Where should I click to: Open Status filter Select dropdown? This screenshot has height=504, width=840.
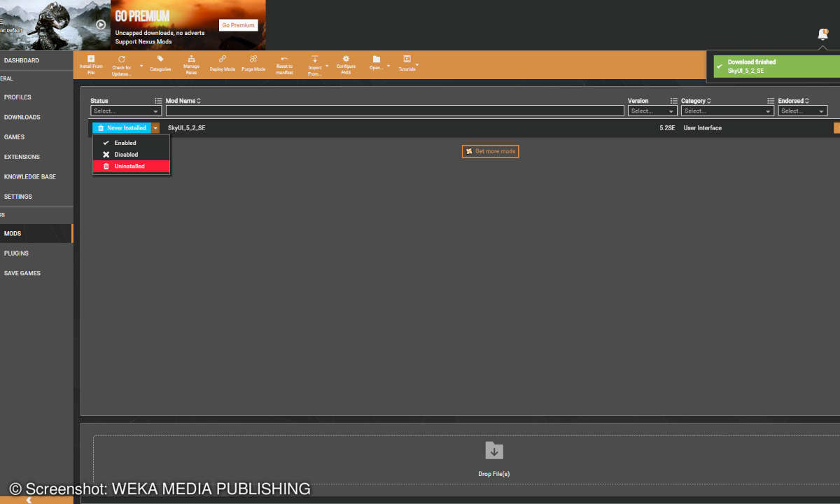coord(126,111)
